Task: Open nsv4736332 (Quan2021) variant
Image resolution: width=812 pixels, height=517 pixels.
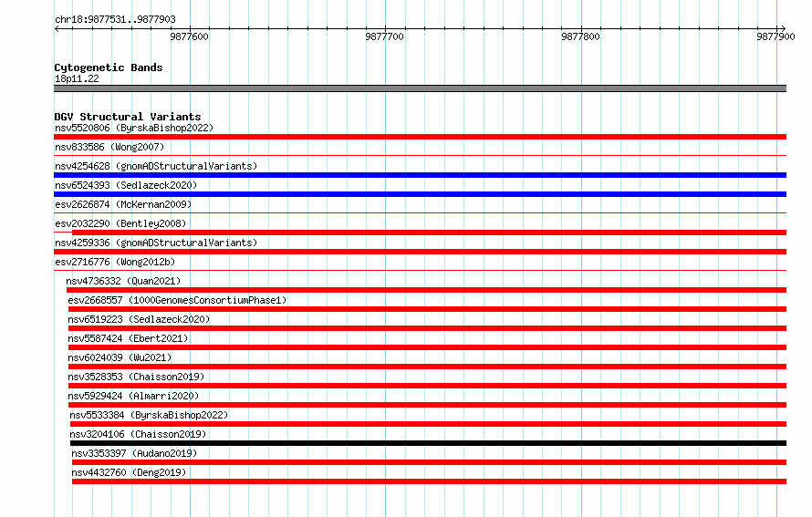Action: coord(123,281)
